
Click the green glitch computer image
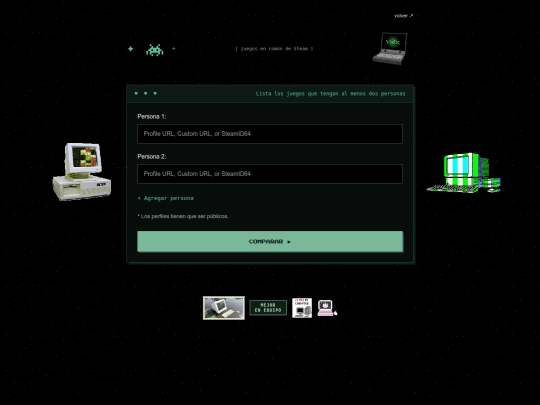click(x=464, y=173)
